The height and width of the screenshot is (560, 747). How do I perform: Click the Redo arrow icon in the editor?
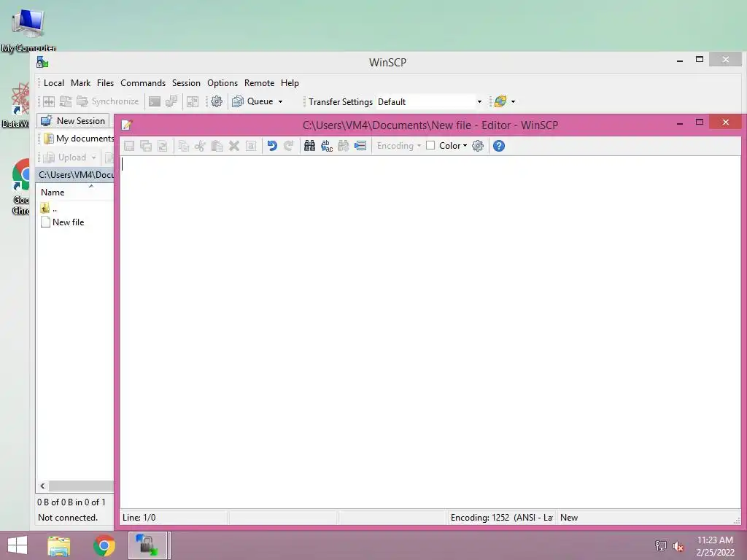click(289, 146)
